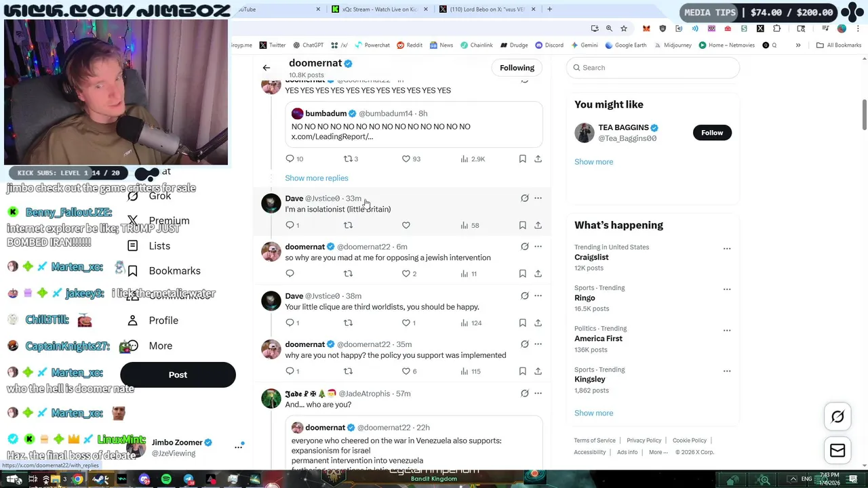Viewport: 868px width, 488px height.
Task: Open the floating messages envelope icon
Action: [837, 451]
